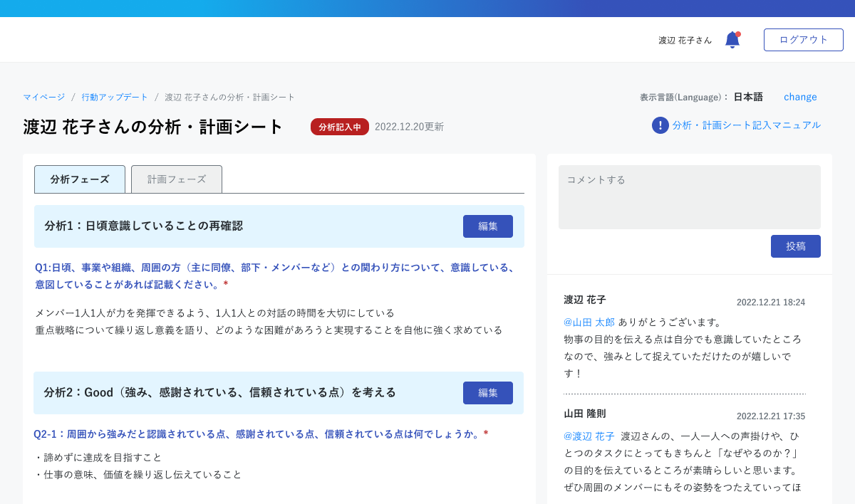855x504 pixels.
Task: Click the manual exclamation info icon
Action: [660, 125]
